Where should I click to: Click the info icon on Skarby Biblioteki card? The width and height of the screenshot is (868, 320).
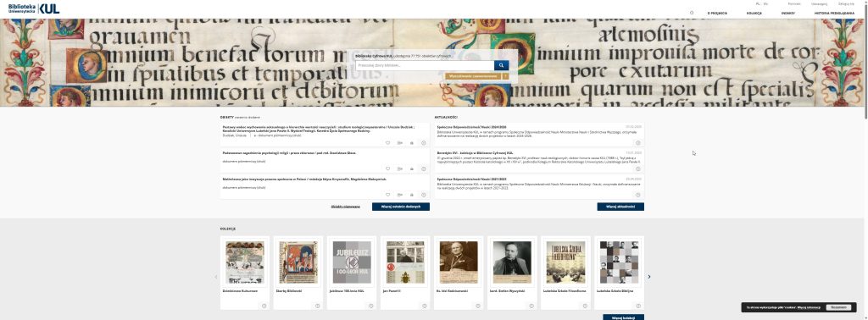(317, 306)
